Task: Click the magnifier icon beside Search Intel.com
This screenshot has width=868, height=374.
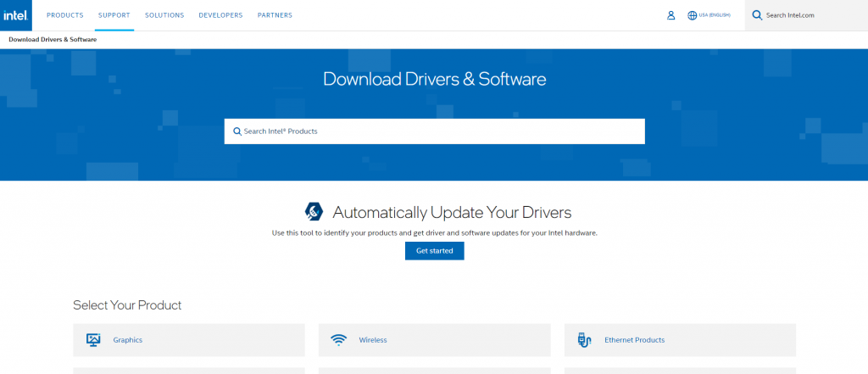Action: point(757,15)
